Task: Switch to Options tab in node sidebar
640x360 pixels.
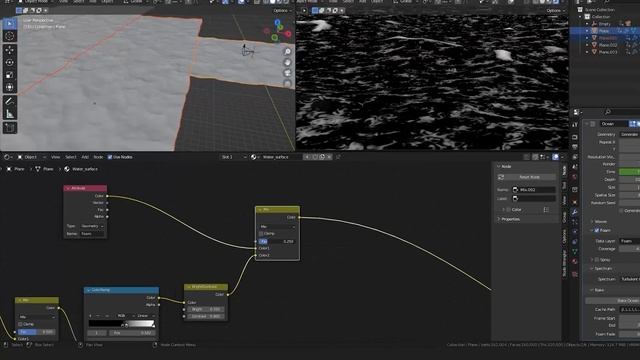Action: tap(564, 237)
